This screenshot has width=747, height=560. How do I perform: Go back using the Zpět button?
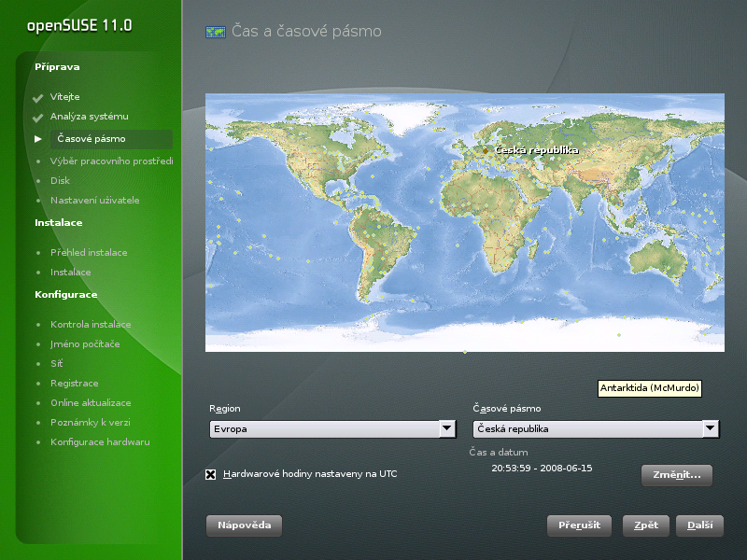645,525
